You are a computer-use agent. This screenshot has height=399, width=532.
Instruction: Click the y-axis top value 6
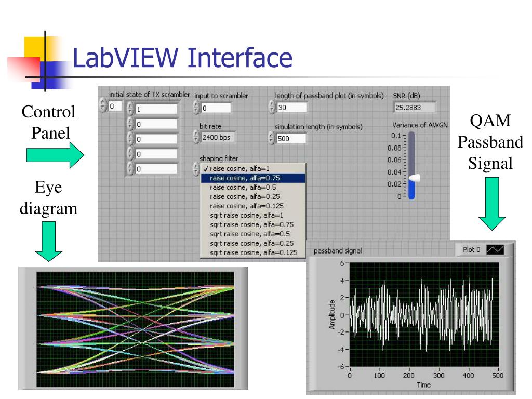coord(342,263)
